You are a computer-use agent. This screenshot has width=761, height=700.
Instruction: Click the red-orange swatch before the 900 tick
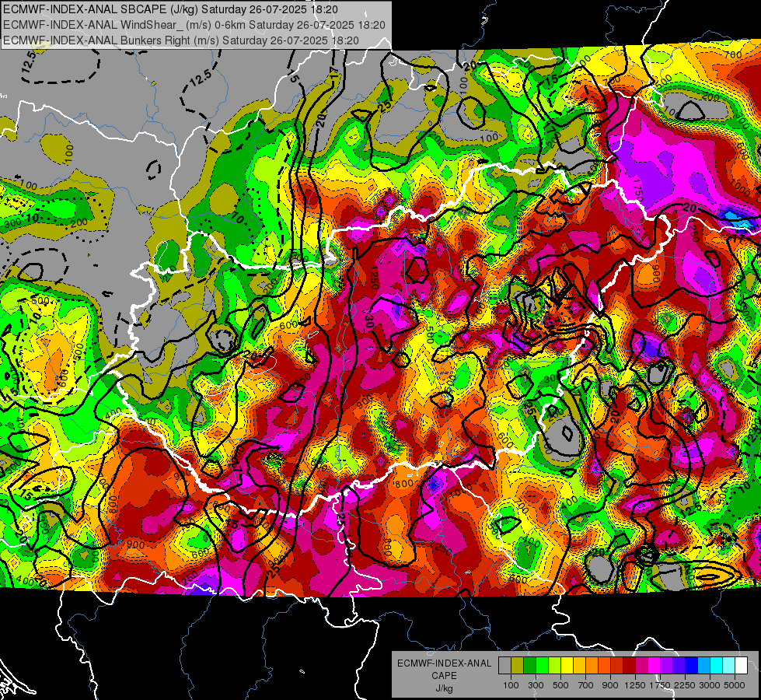[604, 666]
